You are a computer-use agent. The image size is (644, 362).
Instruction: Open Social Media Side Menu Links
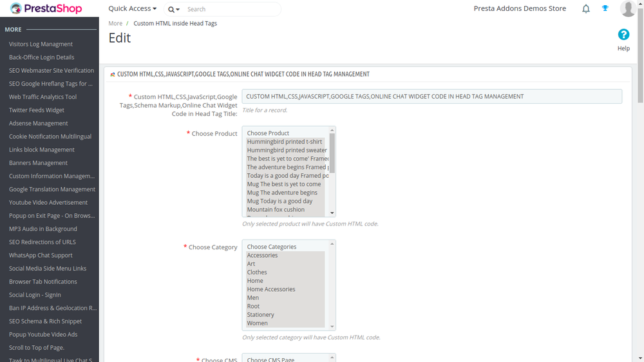point(48,269)
